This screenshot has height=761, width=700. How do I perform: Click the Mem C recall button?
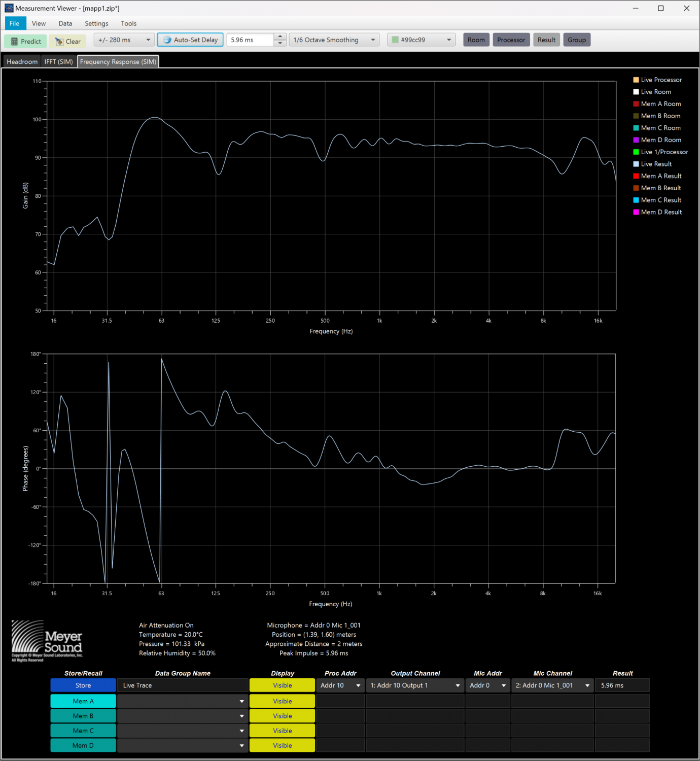pyautogui.click(x=83, y=731)
